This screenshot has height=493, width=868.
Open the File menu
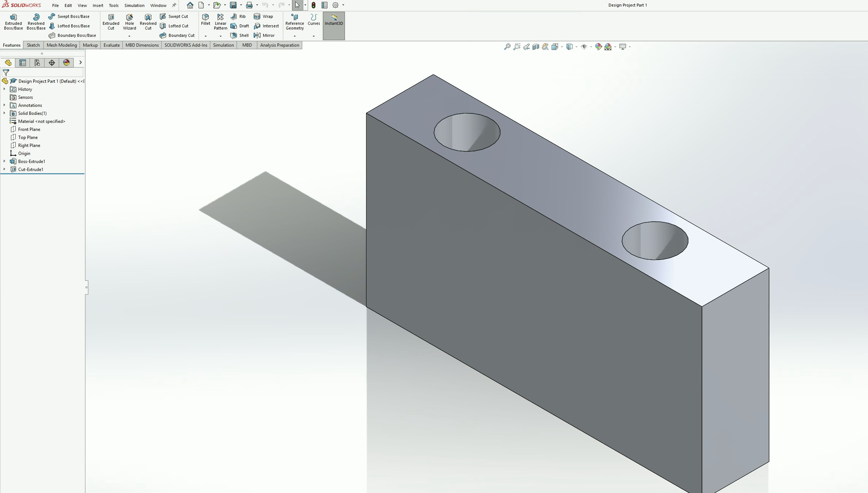[x=55, y=5]
